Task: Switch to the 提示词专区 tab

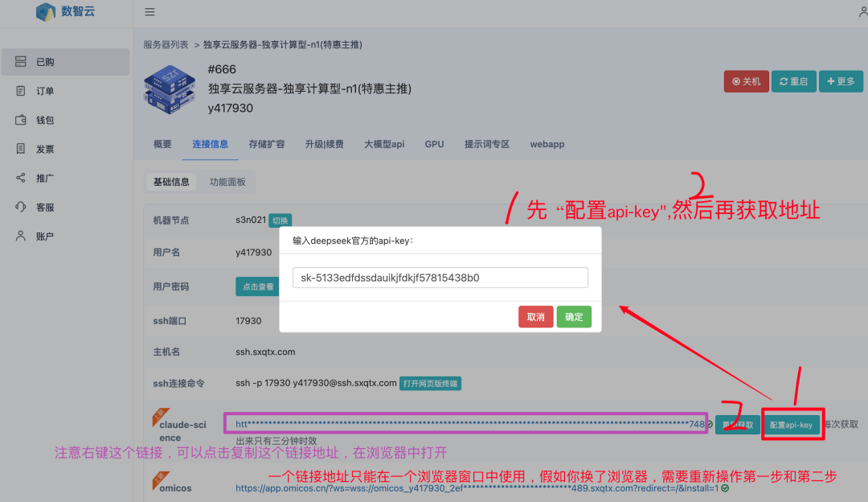Action: 486,144
